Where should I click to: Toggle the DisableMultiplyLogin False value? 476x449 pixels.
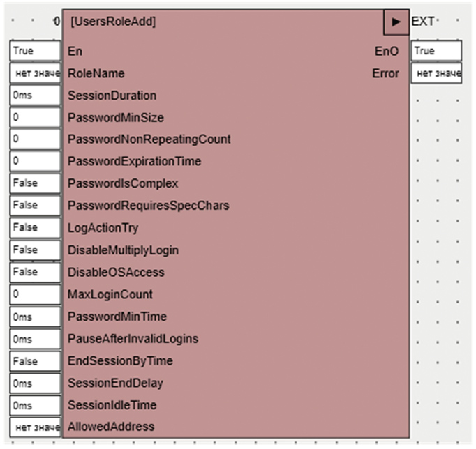pyautogui.click(x=36, y=250)
